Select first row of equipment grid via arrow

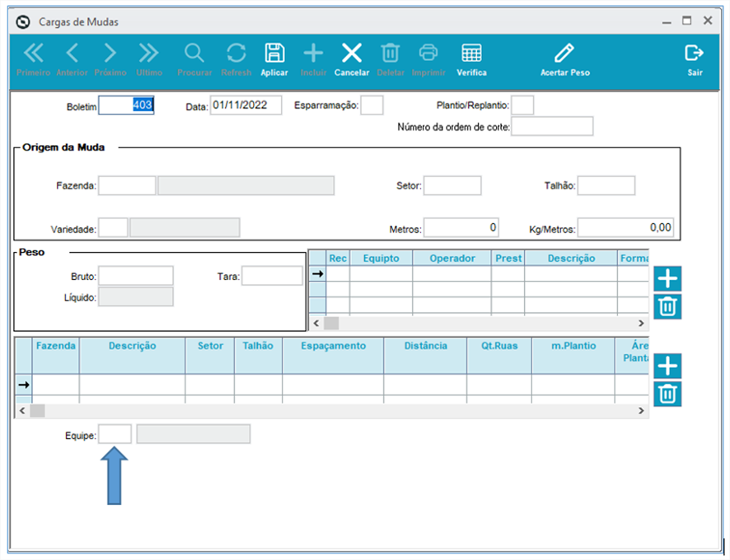coord(317,274)
